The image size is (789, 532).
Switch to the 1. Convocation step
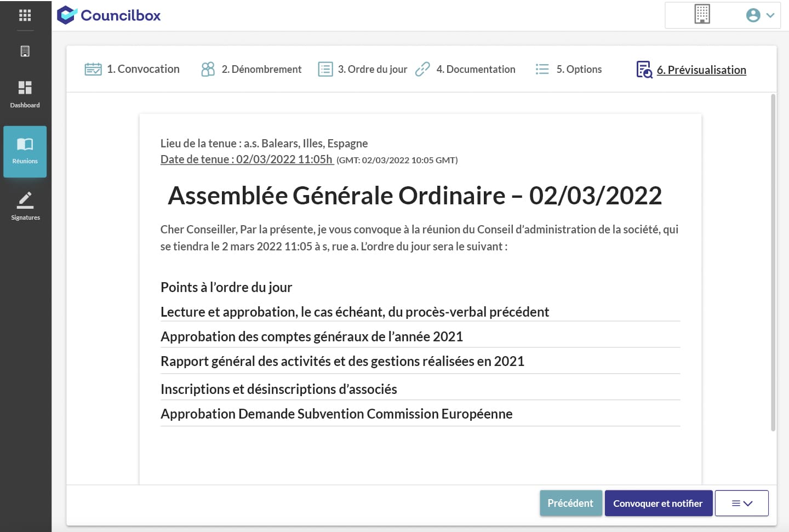coord(133,69)
